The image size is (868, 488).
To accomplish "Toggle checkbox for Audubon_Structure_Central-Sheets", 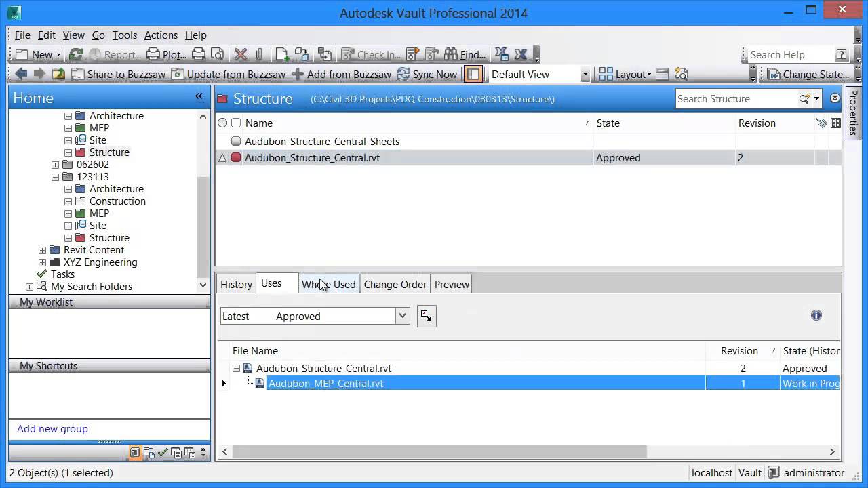I will 236,141.
